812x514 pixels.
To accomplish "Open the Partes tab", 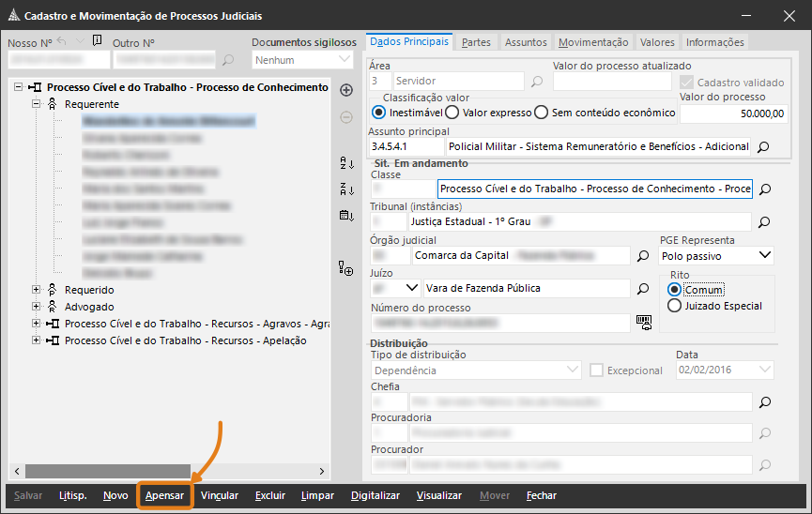I will coord(476,42).
